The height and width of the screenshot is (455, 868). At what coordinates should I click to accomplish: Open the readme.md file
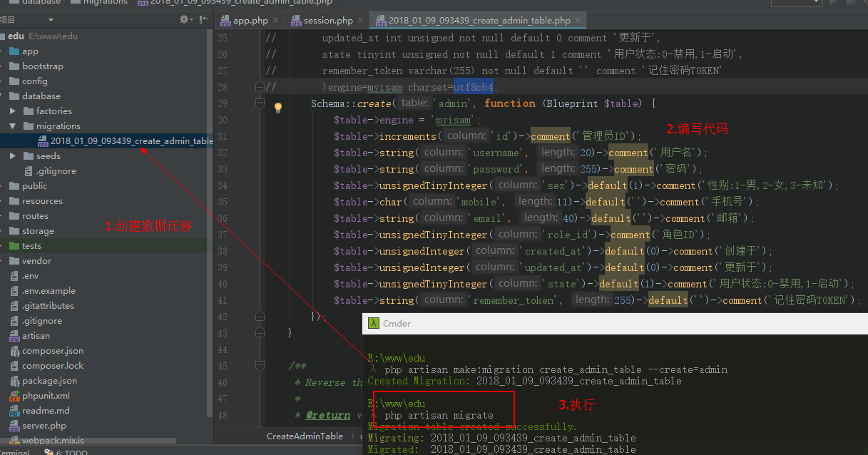[x=46, y=411]
